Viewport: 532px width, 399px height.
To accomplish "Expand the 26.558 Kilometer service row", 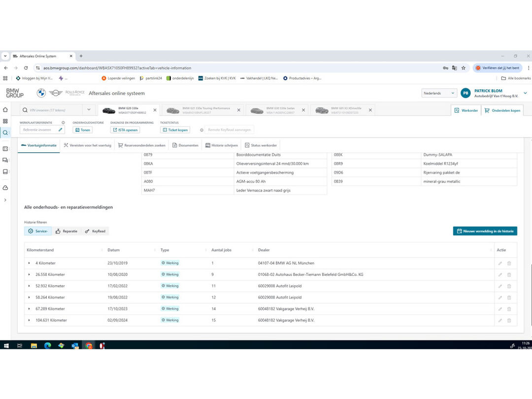I will point(29,274).
